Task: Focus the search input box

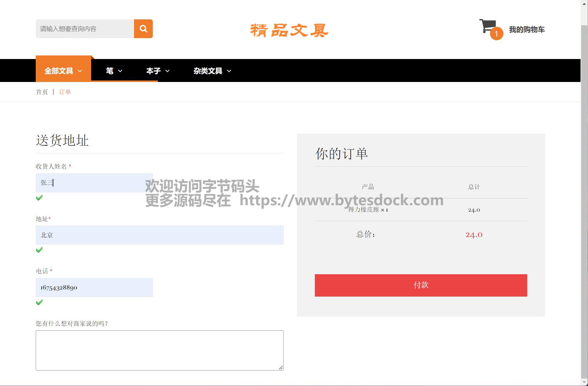Action: 85,29
